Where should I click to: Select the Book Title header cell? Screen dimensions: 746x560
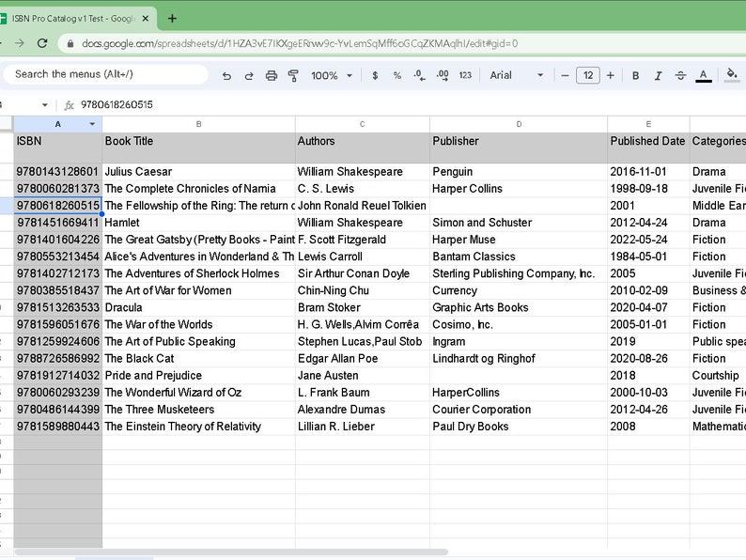pyautogui.click(x=198, y=148)
